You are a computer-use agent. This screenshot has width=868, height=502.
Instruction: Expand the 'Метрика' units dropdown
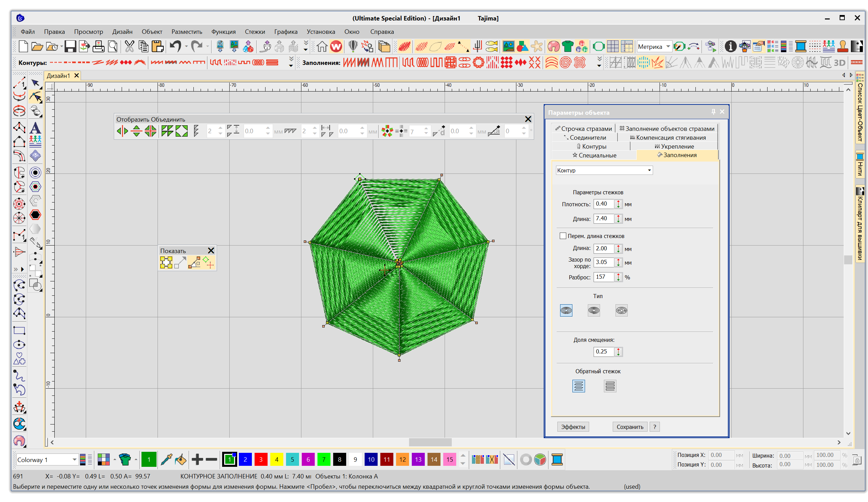(x=667, y=46)
